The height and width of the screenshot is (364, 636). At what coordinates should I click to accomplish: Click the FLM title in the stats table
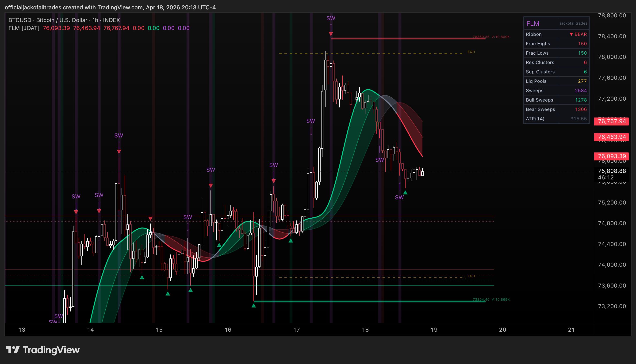coord(533,23)
